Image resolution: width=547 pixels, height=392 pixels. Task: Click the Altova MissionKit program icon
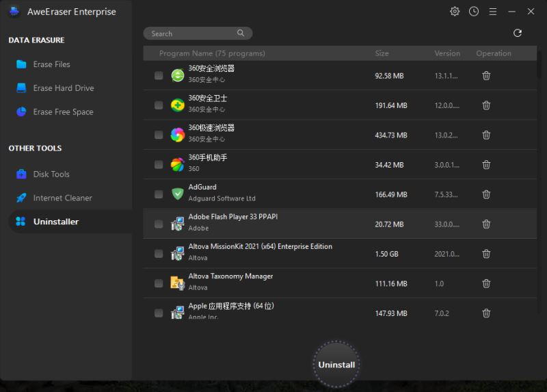178,253
